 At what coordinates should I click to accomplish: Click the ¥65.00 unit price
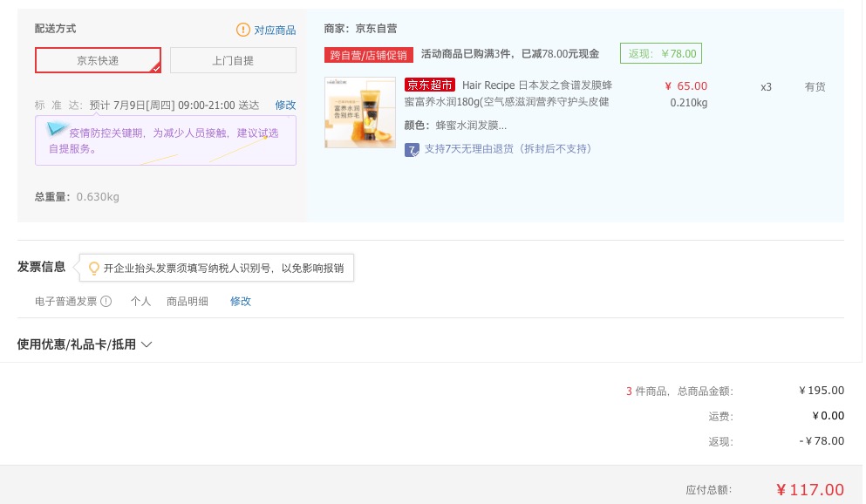686,86
